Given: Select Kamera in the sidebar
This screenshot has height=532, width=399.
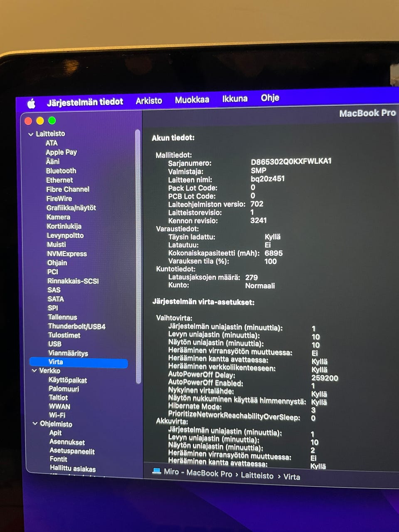Looking at the screenshot, I should tap(58, 217).
